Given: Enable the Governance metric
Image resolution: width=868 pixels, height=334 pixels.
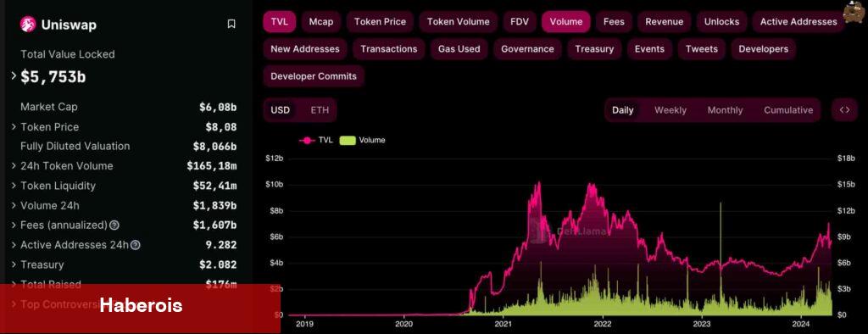Looking at the screenshot, I should click(527, 48).
